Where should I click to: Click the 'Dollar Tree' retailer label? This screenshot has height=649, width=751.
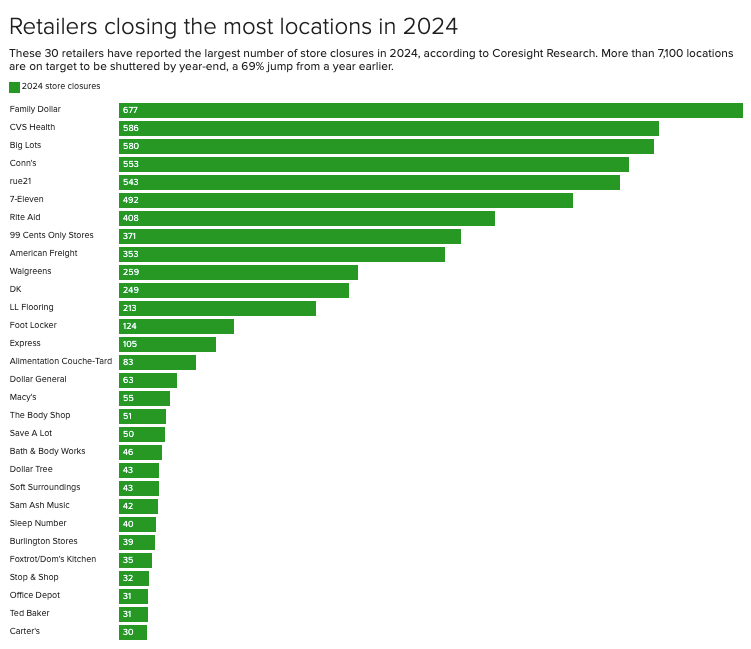[31, 469]
